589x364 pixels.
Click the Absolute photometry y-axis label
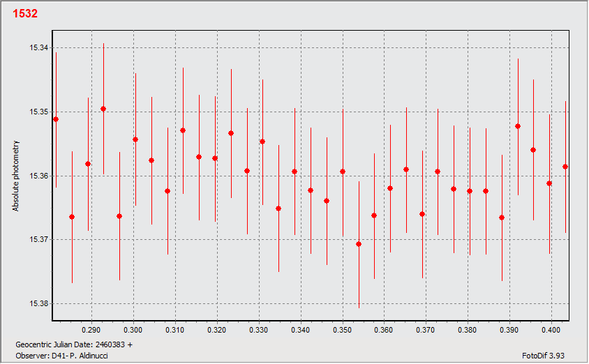point(15,176)
